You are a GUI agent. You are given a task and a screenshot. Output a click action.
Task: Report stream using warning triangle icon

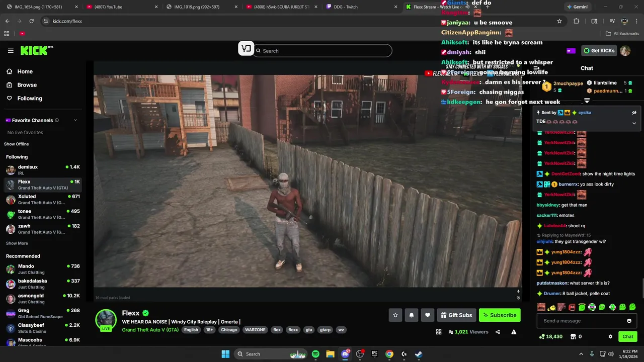pyautogui.click(x=514, y=332)
